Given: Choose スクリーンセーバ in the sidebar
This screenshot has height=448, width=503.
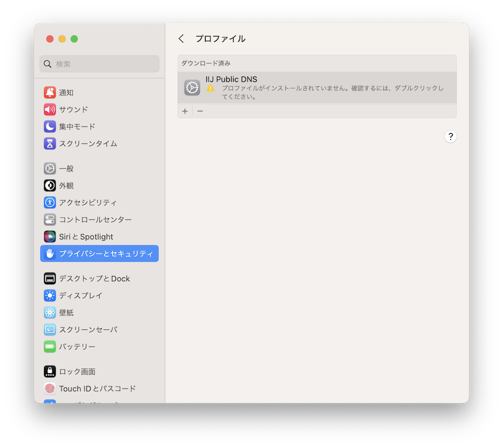Looking at the screenshot, I should (100, 329).
